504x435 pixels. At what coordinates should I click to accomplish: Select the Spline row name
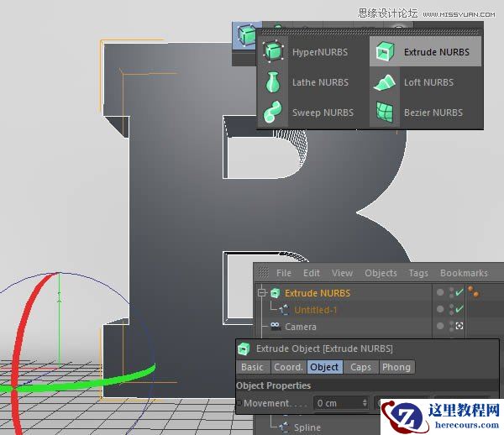307,427
